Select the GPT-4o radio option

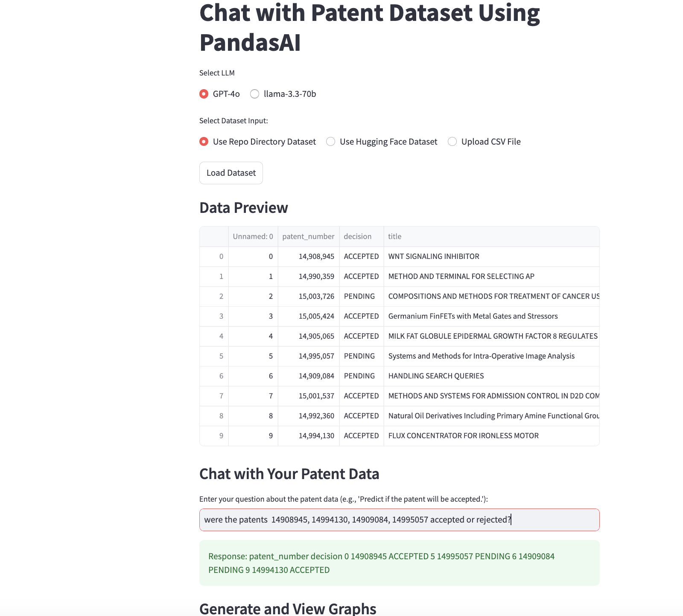(x=219, y=94)
